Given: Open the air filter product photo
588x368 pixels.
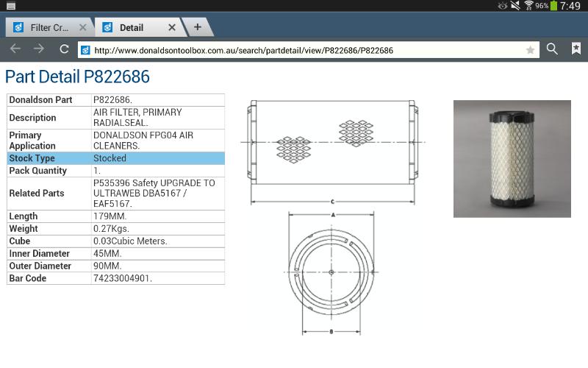Looking at the screenshot, I should [512, 159].
